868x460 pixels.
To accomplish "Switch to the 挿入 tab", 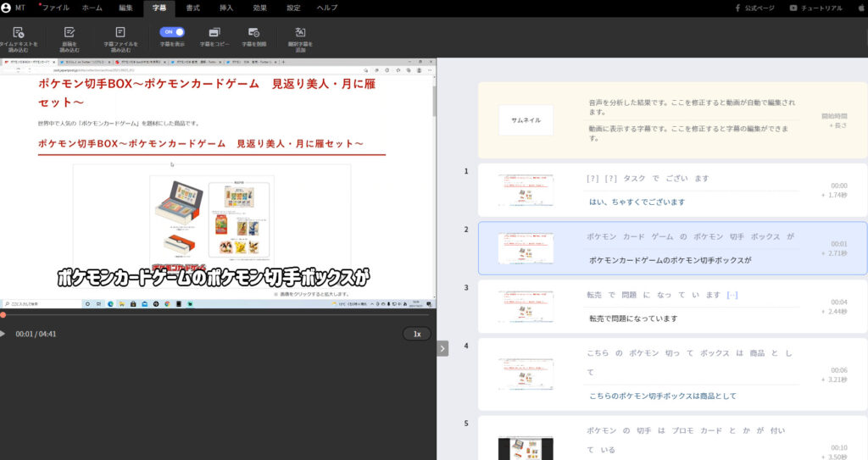I will pos(226,8).
